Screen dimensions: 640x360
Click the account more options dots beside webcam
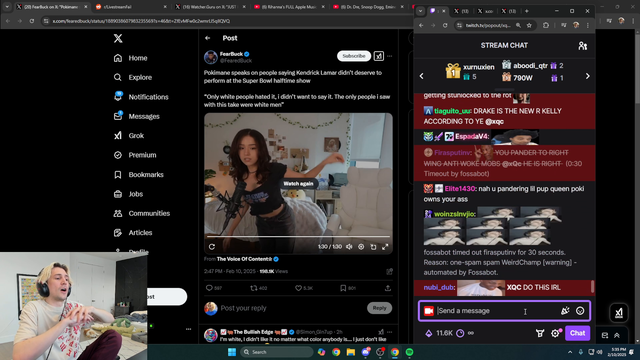click(188, 329)
